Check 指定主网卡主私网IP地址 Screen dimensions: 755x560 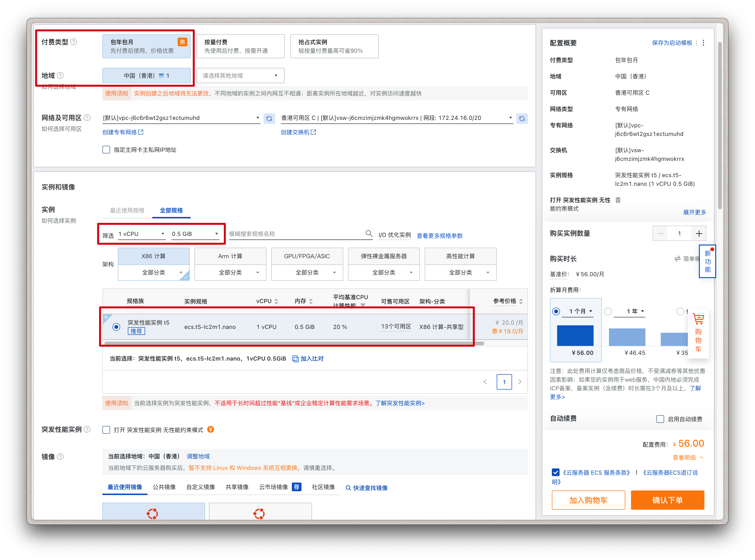coord(106,150)
